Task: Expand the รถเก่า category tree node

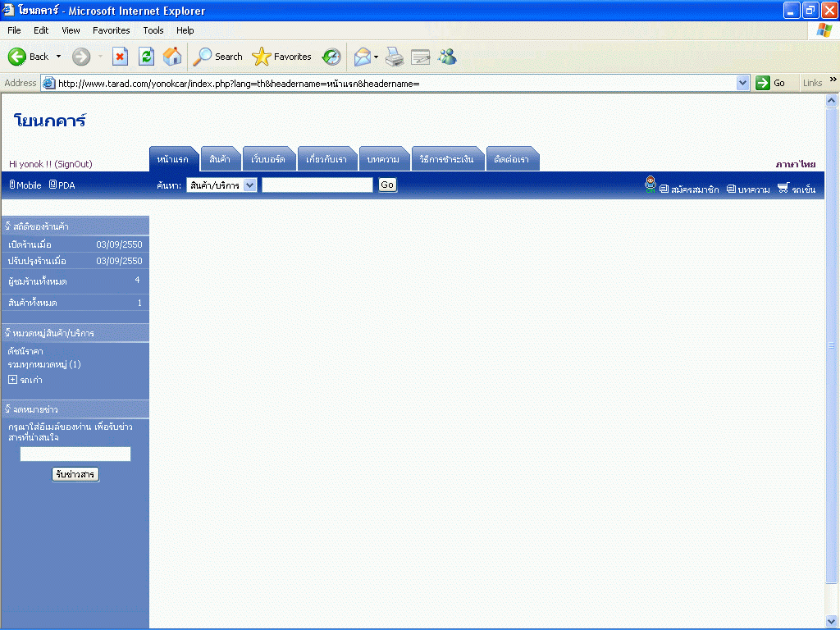Action: 12,380
